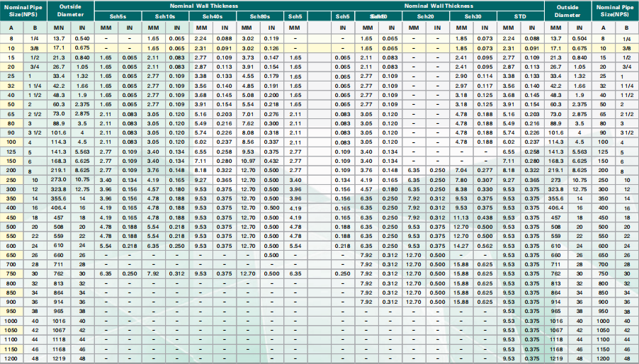Viewport: 639px width, 364px height.
Task: Click the cell with value 0.504
Action: pos(579,38)
